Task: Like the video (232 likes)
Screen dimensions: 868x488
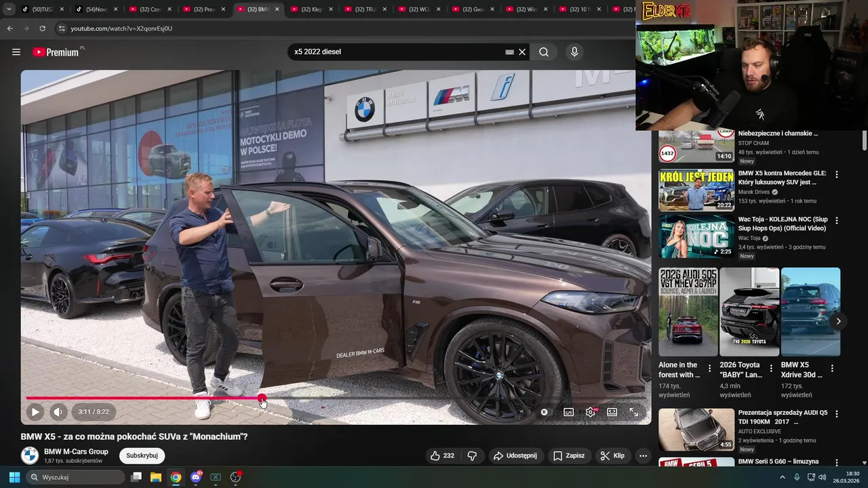Action: coord(442,455)
